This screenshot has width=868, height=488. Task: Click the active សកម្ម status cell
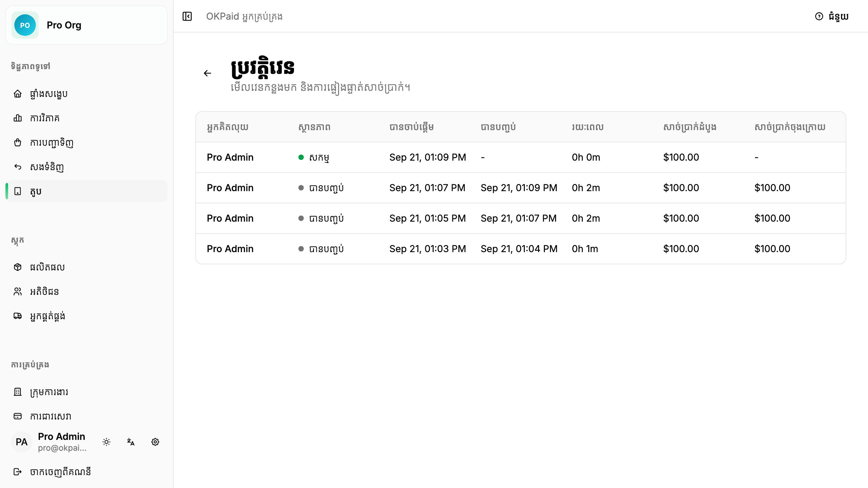coord(314,157)
